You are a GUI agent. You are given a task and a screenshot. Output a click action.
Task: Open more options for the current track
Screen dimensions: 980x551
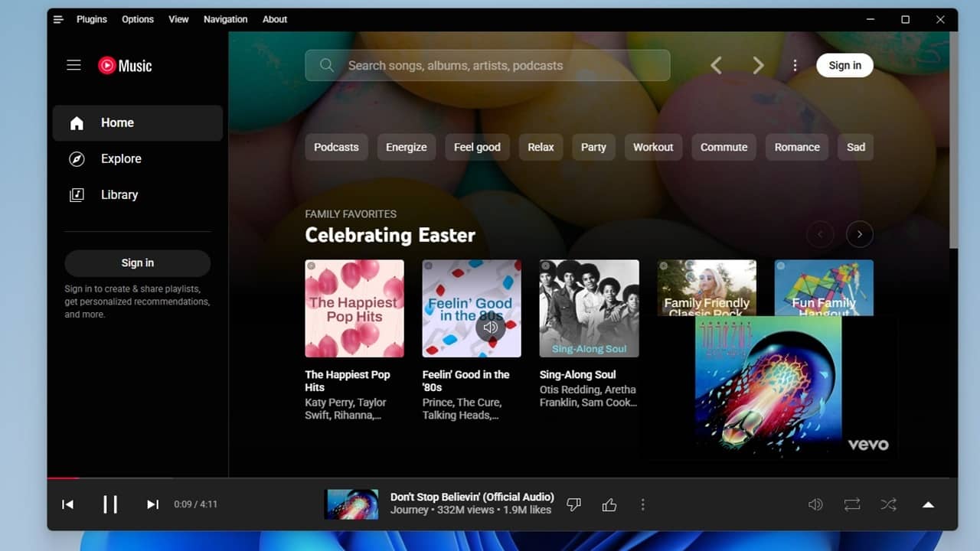[643, 504]
